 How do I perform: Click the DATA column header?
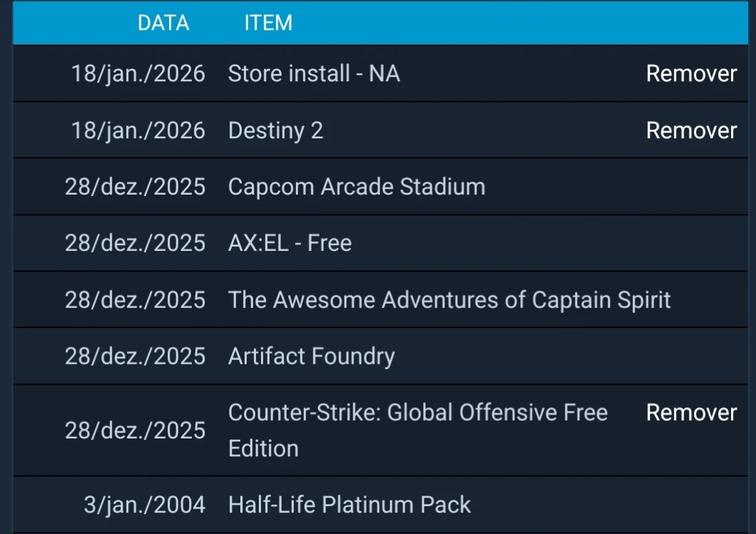(x=163, y=23)
